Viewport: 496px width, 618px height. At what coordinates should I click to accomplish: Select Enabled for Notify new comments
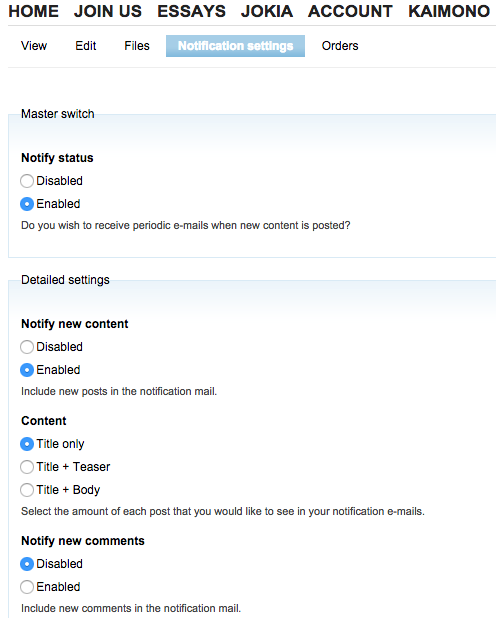click(x=27, y=587)
